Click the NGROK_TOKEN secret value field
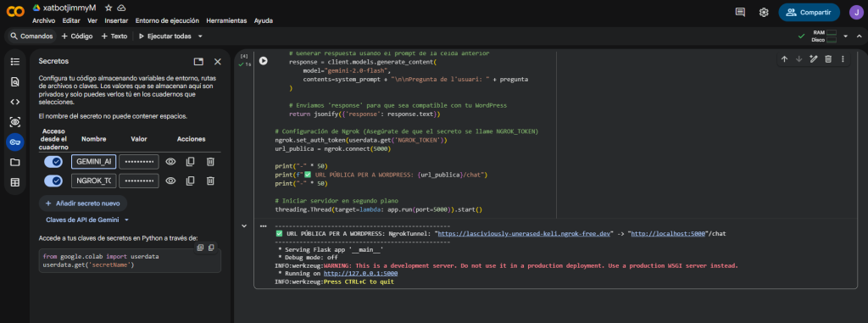This screenshot has height=323, width=868. [x=139, y=181]
